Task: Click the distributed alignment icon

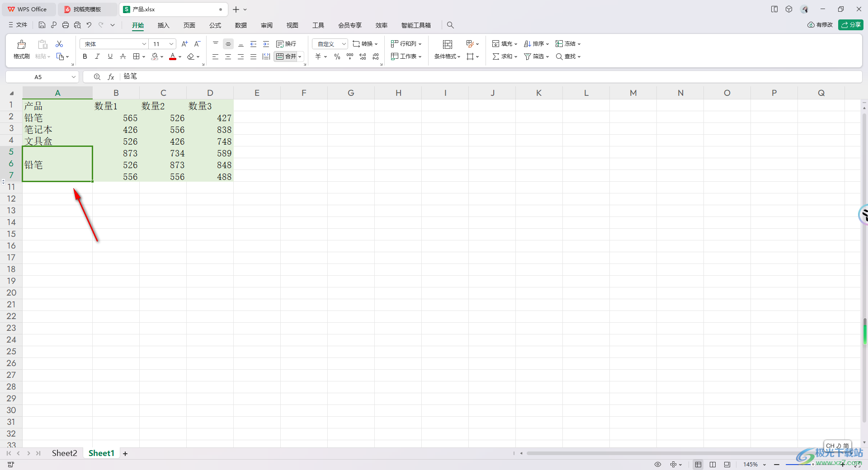Action: (266, 56)
